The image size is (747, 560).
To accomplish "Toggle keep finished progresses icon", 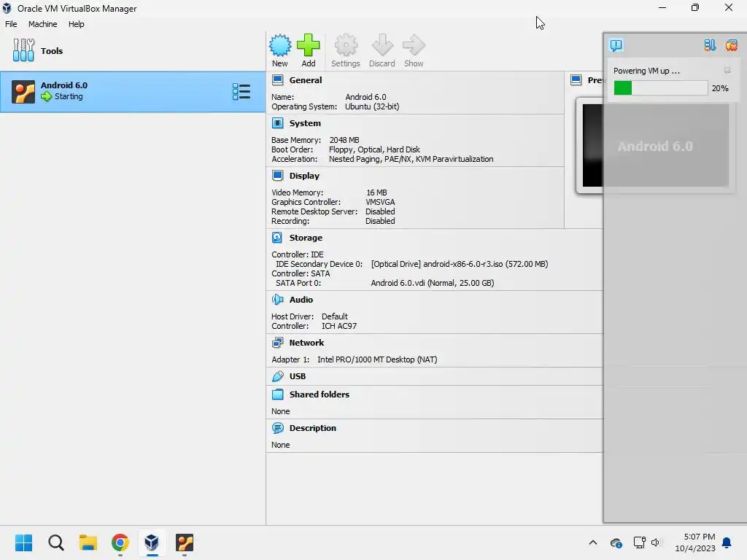I will (x=710, y=45).
